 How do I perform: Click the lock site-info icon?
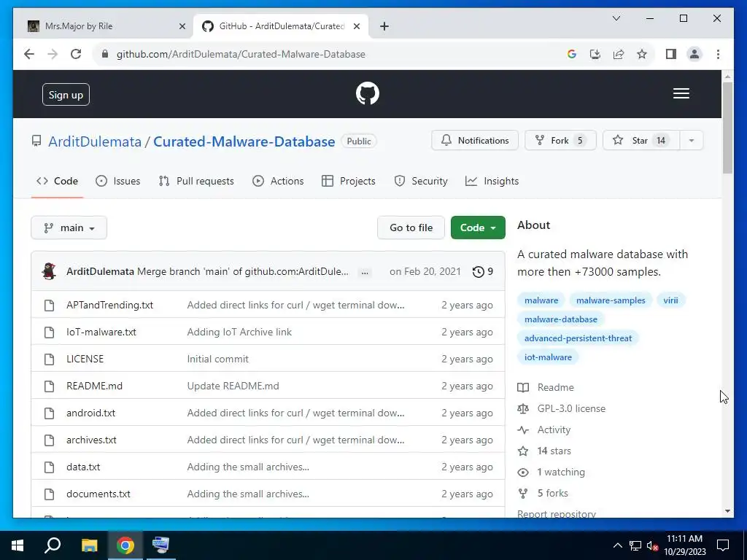point(105,54)
